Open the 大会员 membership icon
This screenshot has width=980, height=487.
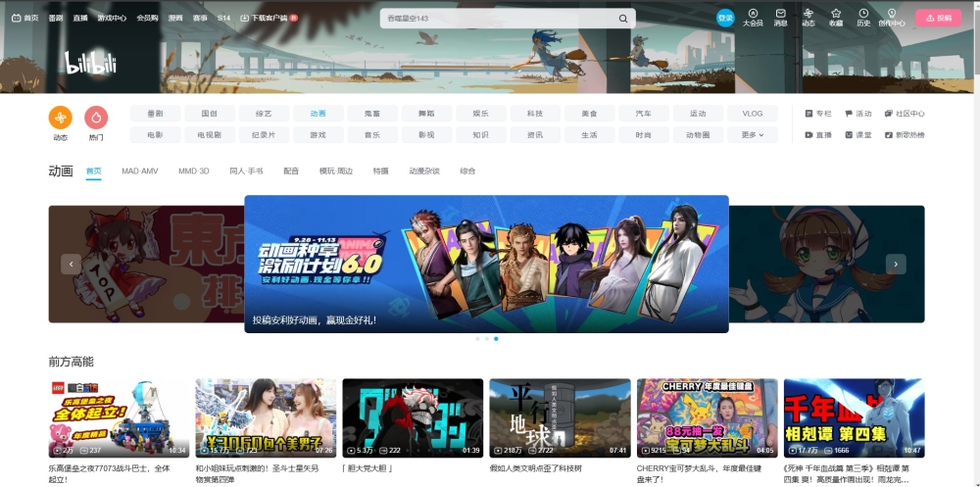click(753, 14)
